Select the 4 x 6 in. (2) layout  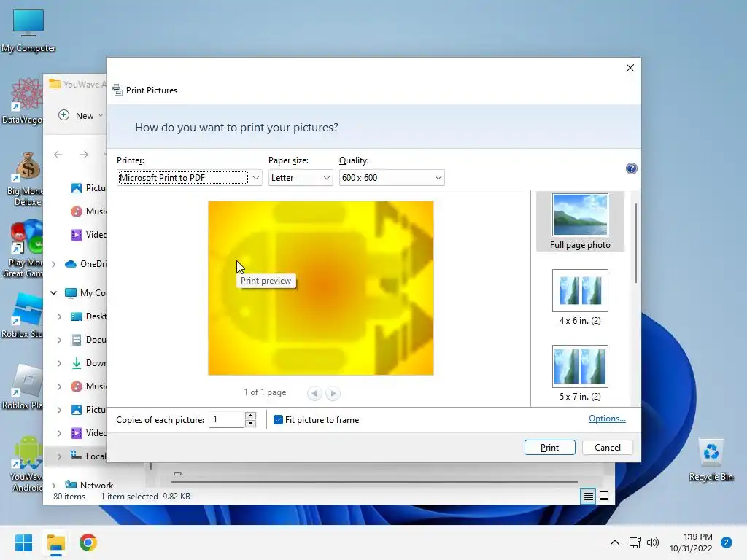[580, 297]
